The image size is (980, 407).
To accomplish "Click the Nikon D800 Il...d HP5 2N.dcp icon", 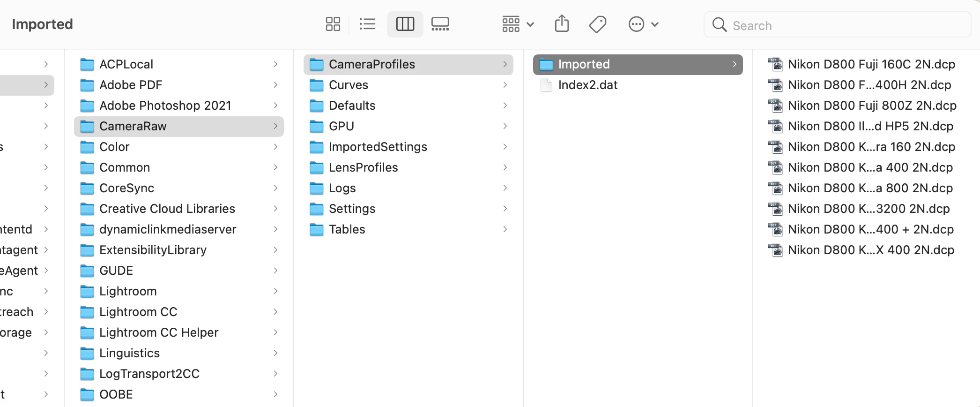I will (776, 126).
